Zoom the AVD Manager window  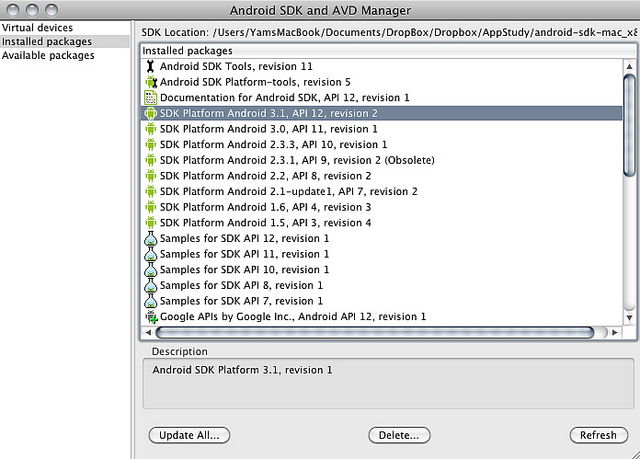click(x=51, y=10)
